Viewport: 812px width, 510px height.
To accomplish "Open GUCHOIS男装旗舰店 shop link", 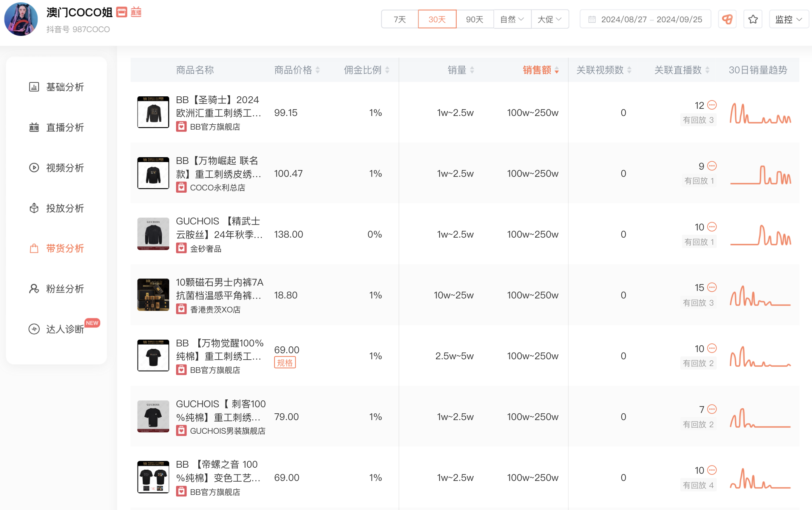I will 227,431.
